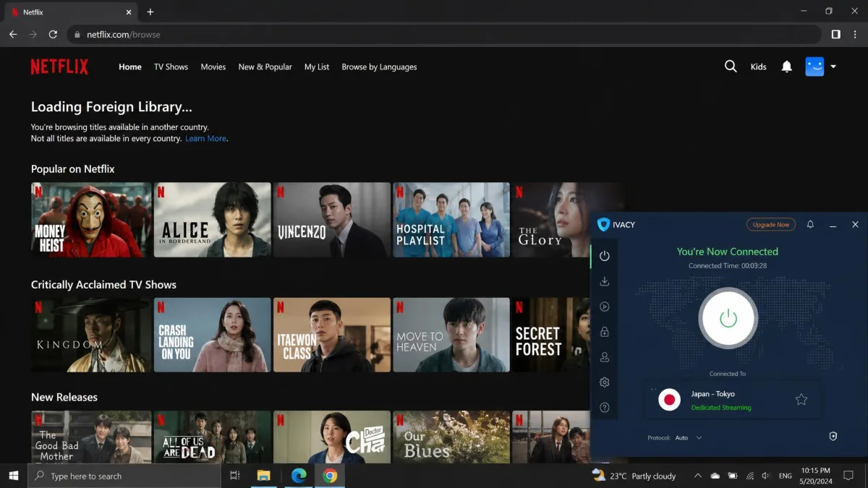The width and height of the screenshot is (868, 488).
Task: Click the netflix.com address bar
Action: [444, 34]
